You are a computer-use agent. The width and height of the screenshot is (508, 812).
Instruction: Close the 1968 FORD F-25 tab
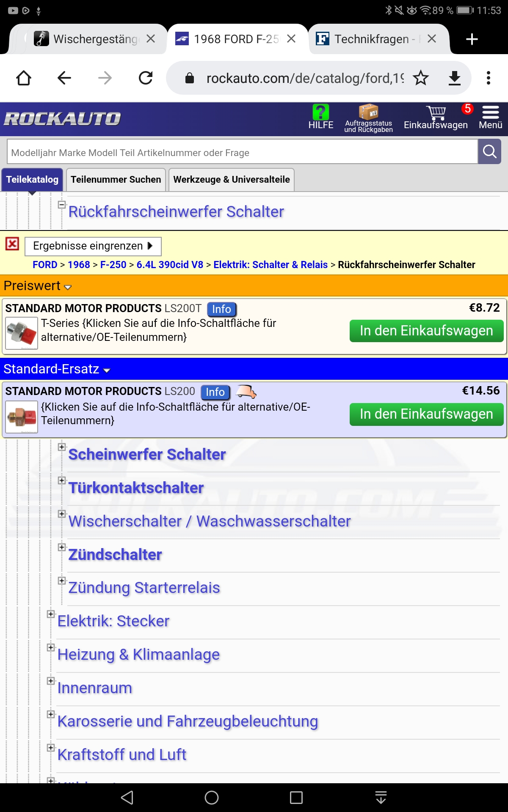click(291, 39)
